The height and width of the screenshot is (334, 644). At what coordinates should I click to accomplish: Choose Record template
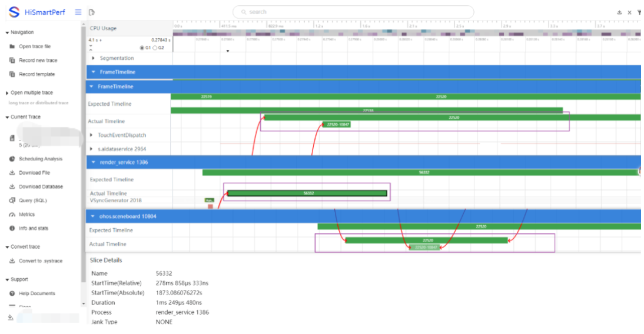tap(36, 74)
